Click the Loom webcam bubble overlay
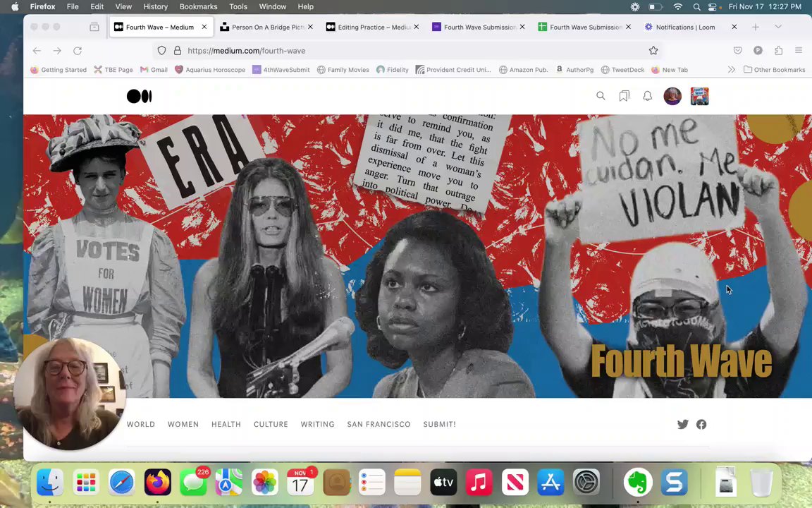 point(69,394)
